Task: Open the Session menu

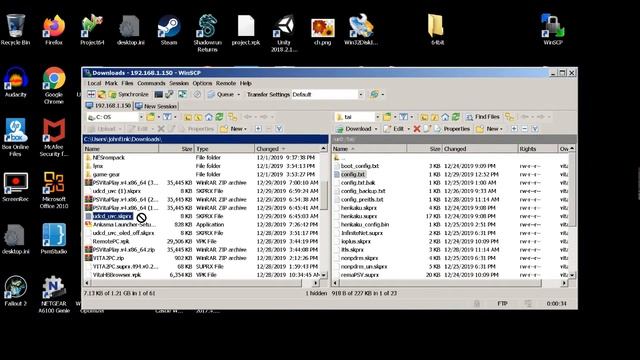Action: [x=179, y=83]
